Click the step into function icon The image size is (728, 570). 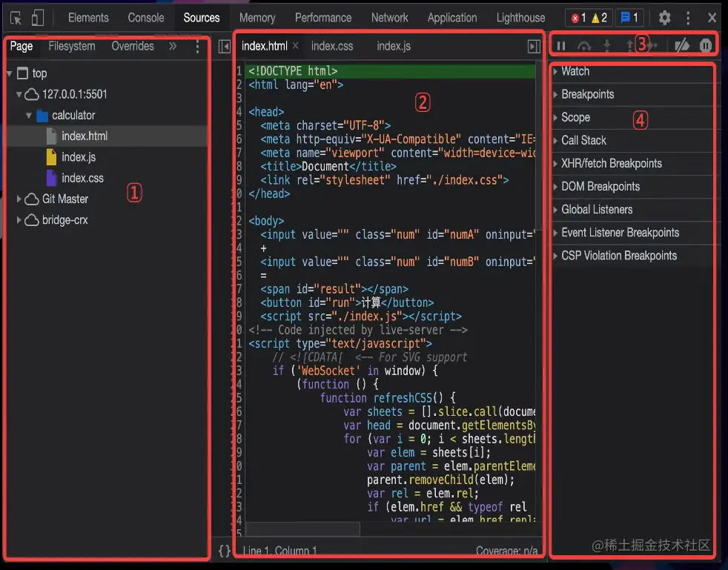(x=607, y=46)
